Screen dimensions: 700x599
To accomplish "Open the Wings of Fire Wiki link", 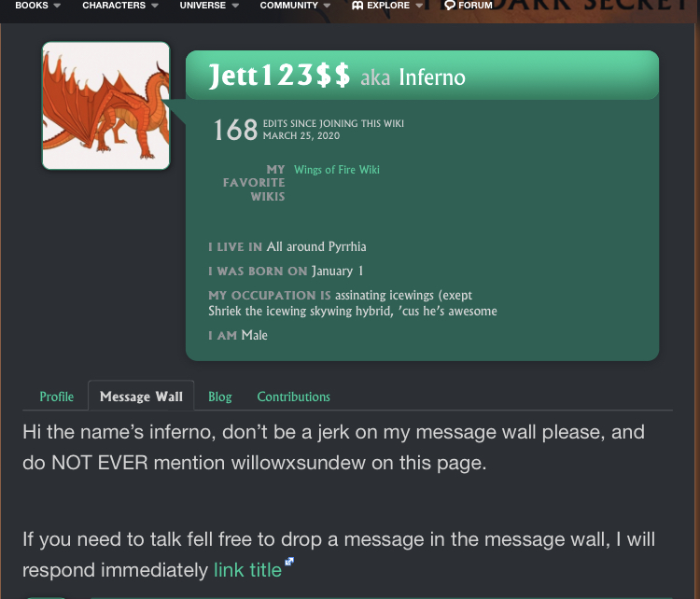I will coord(337,170).
